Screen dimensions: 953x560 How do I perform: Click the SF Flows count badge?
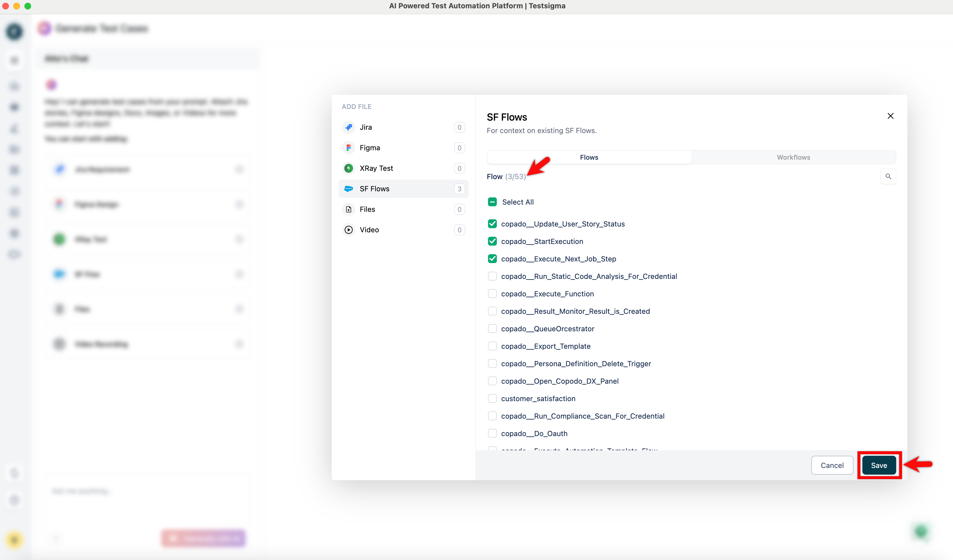(x=459, y=189)
